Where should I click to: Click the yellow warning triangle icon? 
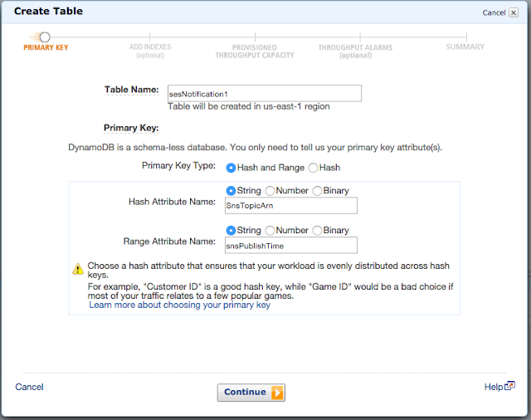coord(78,269)
